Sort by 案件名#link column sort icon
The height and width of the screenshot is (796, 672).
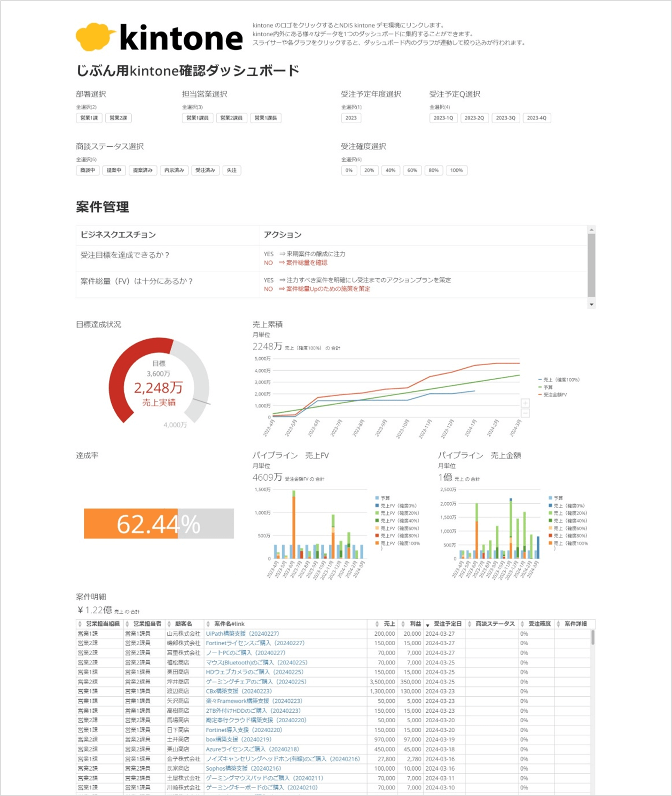pyautogui.click(x=208, y=624)
